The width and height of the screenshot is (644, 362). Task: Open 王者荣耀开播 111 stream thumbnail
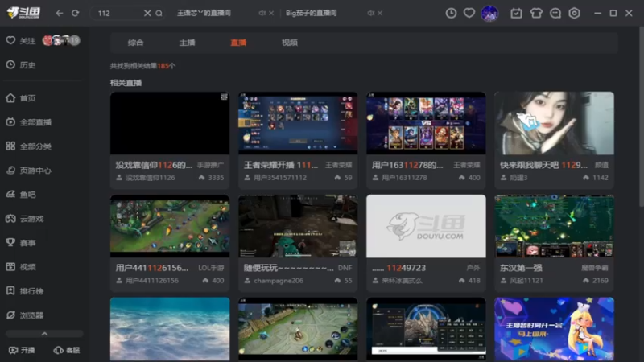[298, 123]
